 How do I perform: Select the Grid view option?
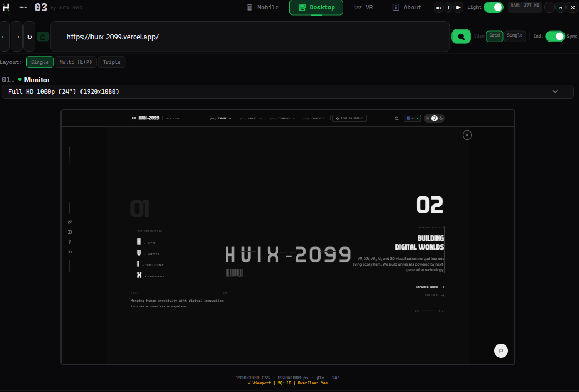pos(494,36)
